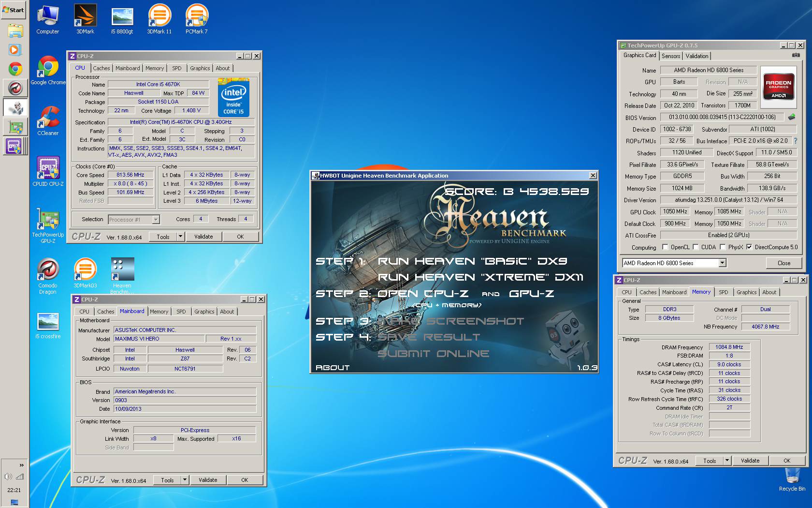Open the i5 crossfire image file
The width and height of the screenshot is (812, 508).
click(x=48, y=326)
